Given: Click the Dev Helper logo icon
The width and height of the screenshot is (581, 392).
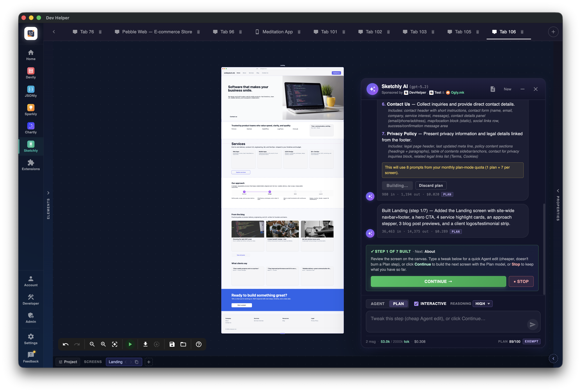Looking at the screenshot, I should (31, 33).
